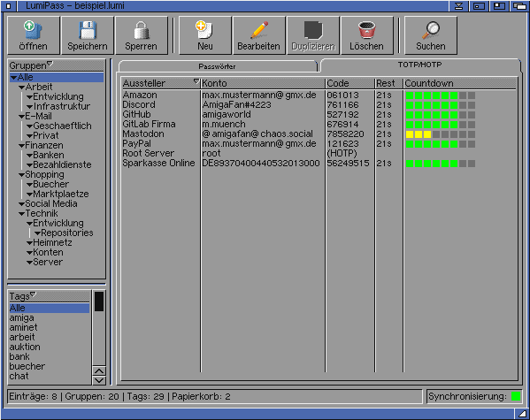Edit the entry with Bearbeiten pencil
The width and height of the screenshot is (530, 420).
click(259, 35)
